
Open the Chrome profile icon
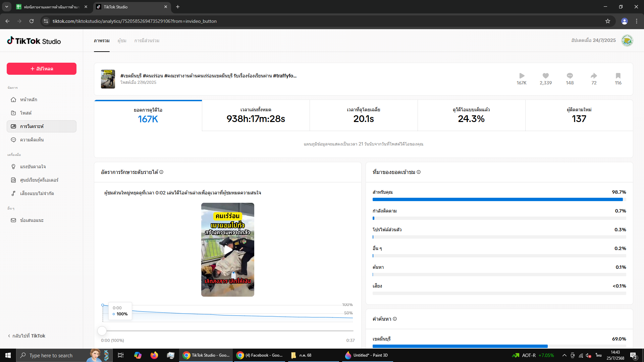[x=624, y=21]
